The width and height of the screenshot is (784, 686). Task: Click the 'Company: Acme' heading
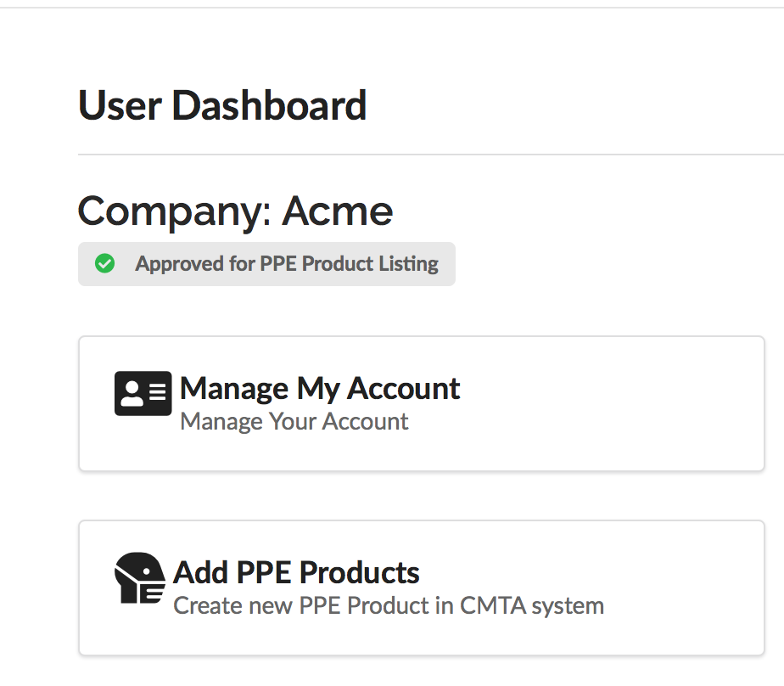point(236,212)
